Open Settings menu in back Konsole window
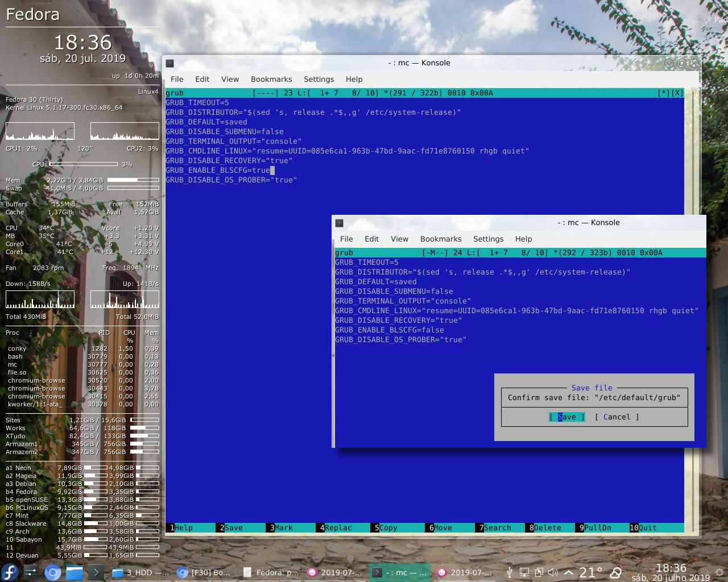The image size is (728, 582). 318,79
